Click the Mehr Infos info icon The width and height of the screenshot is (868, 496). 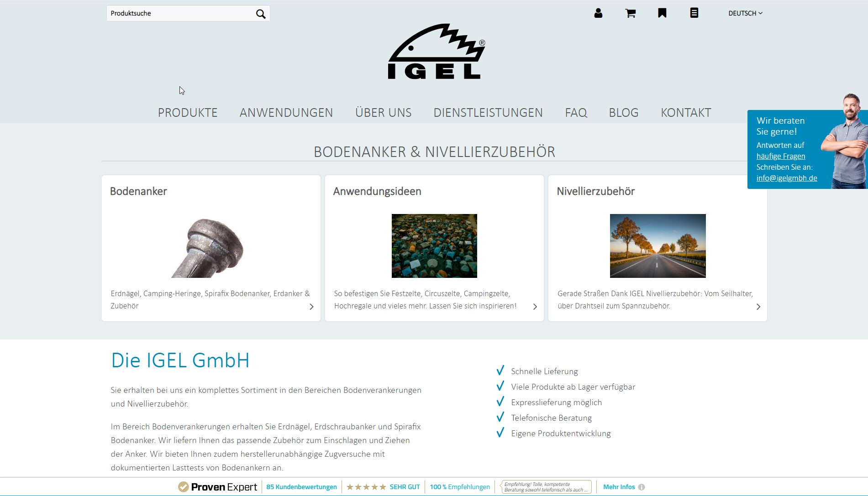point(642,487)
